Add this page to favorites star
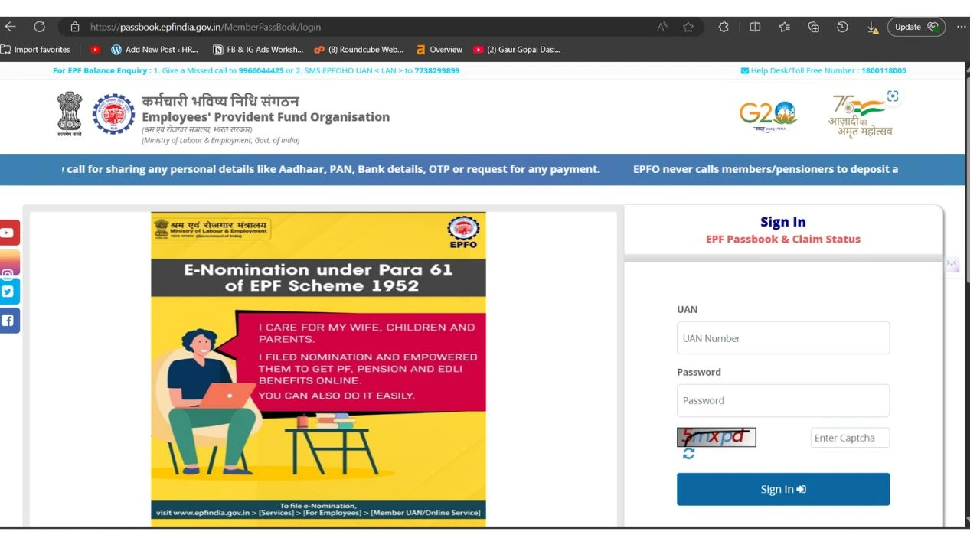 point(688,27)
